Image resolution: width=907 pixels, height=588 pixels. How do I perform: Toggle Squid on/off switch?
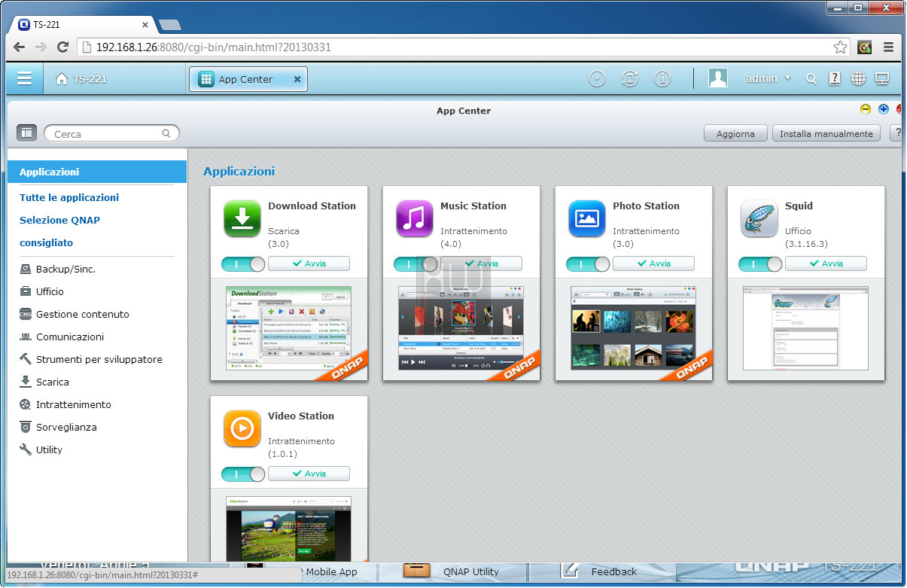[x=760, y=264]
